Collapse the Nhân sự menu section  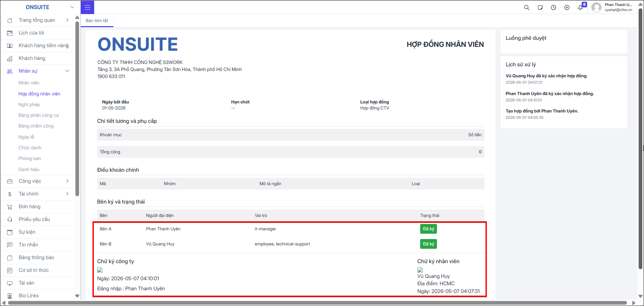tap(67, 71)
